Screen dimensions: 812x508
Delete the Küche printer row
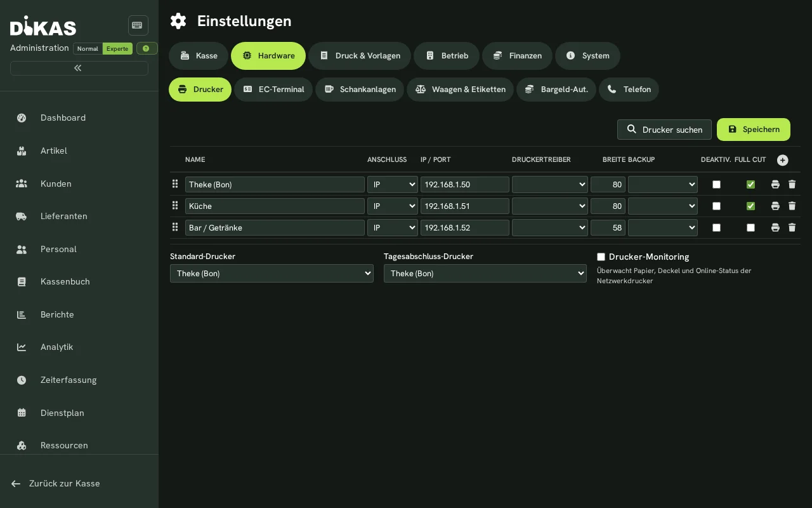pyautogui.click(x=792, y=206)
